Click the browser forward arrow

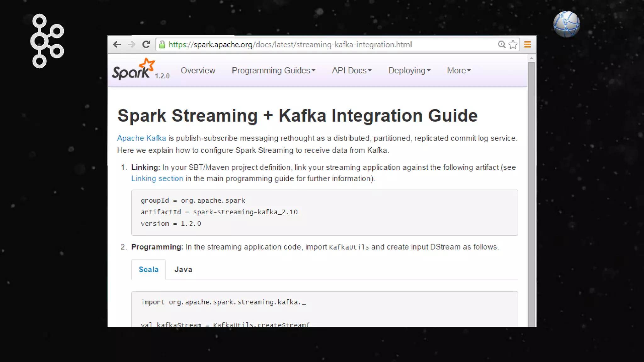[x=131, y=45]
